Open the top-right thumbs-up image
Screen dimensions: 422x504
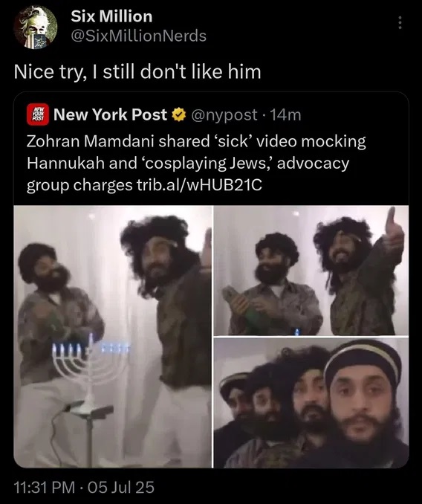pyautogui.click(x=311, y=271)
